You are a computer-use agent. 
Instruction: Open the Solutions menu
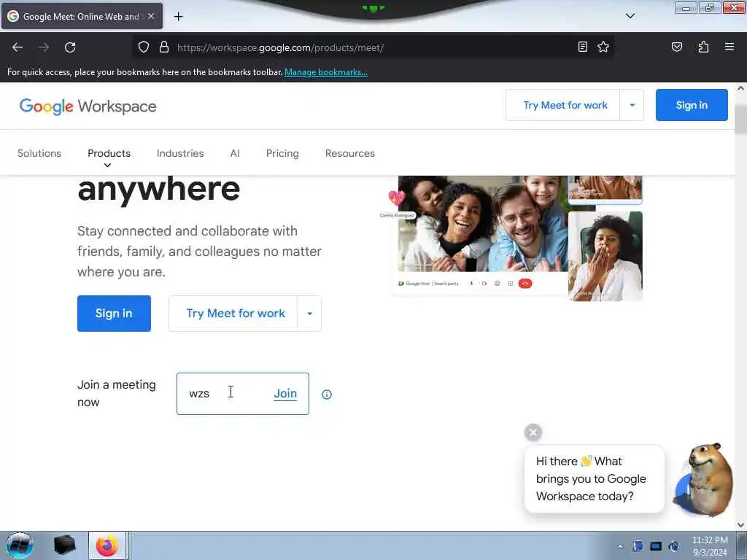(39, 153)
